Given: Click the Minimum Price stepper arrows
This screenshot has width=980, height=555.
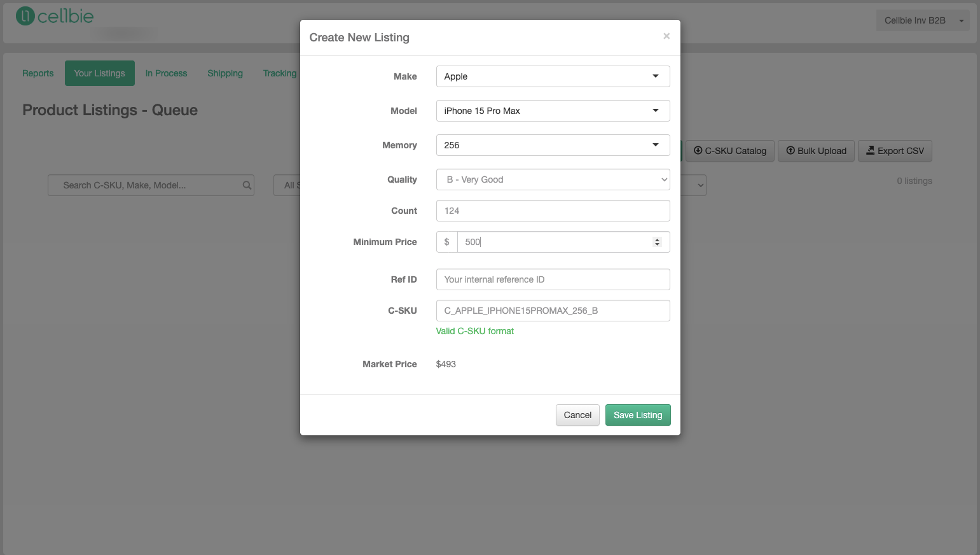Looking at the screenshot, I should click(x=657, y=242).
